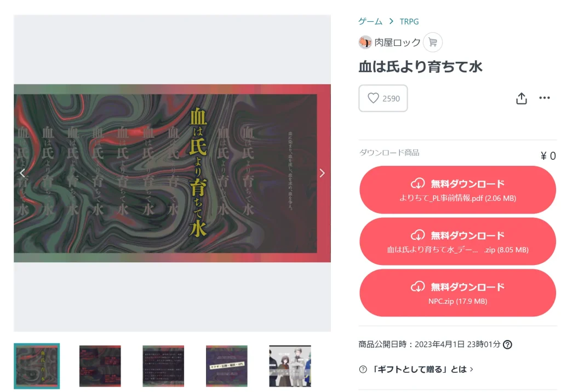This screenshot has width=561, height=392.
Task: Select the second dark red preview thumbnail
Action: [x=100, y=366]
